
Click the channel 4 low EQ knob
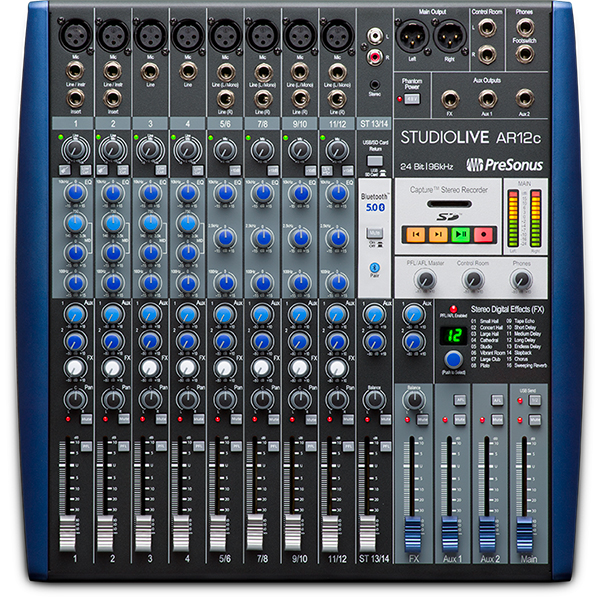pyautogui.click(x=188, y=283)
